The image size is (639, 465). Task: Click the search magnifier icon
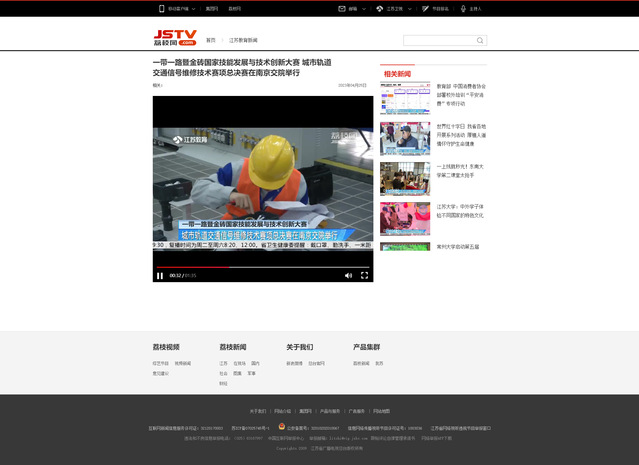coord(482,41)
